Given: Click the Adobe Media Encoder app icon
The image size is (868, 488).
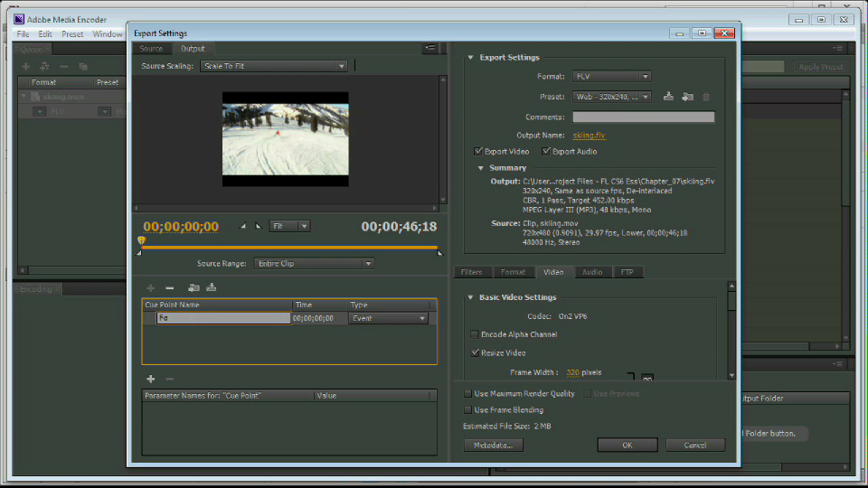Looking at the screenshot, I should click(x=19, y=19).
